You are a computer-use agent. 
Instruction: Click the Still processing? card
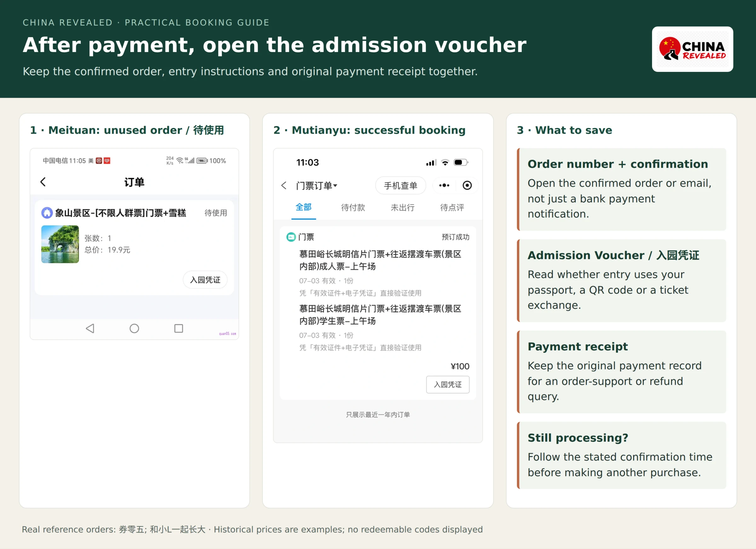[621, 455]
